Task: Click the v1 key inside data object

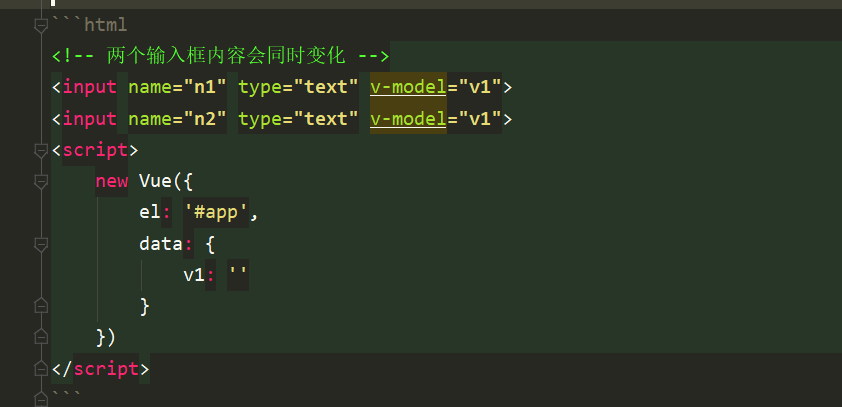Action: pyautogui.click(x=194, y=275)
